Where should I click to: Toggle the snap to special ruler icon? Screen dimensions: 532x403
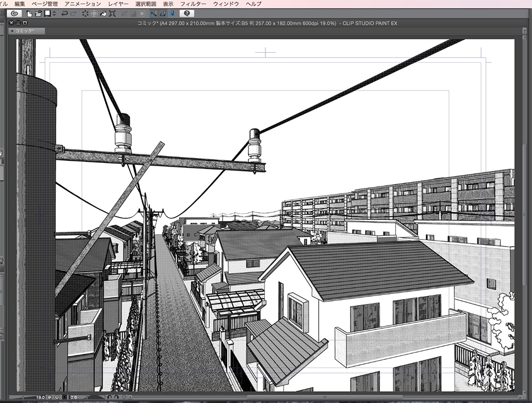162,13
